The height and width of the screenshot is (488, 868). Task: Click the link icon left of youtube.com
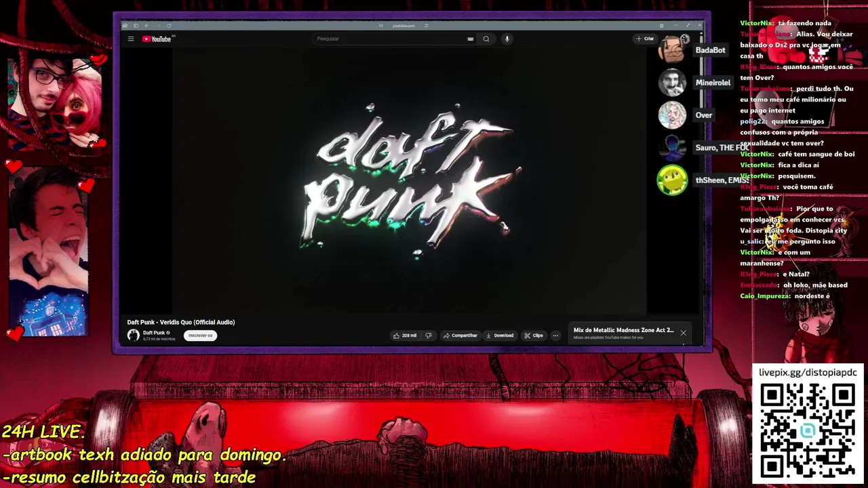click(381, 26)
